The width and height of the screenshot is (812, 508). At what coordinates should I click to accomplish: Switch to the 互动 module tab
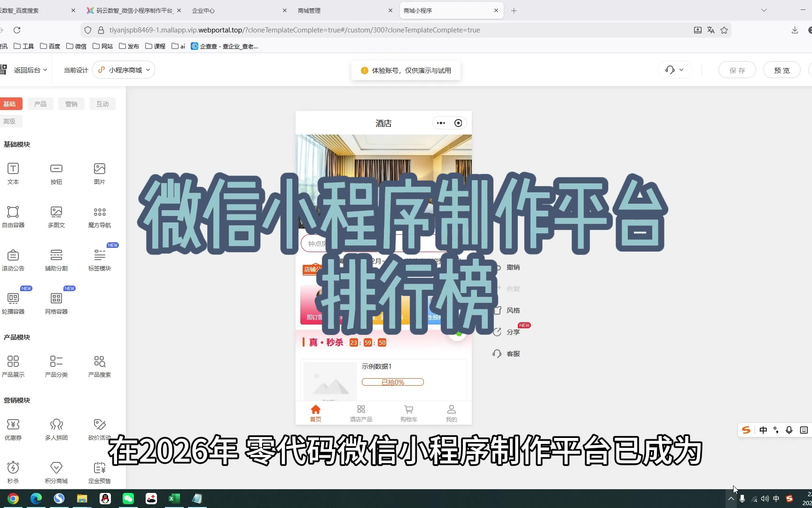pos(102,104)
